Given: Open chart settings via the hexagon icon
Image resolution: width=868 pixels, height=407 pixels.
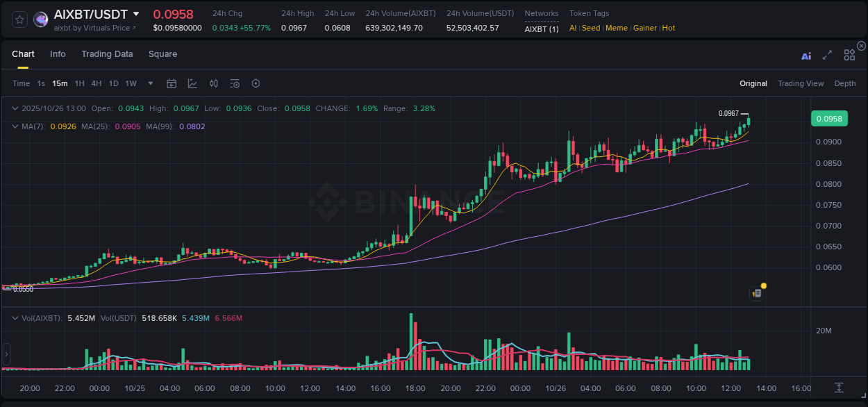Looking at the screenshot, I should click(255, 83).
